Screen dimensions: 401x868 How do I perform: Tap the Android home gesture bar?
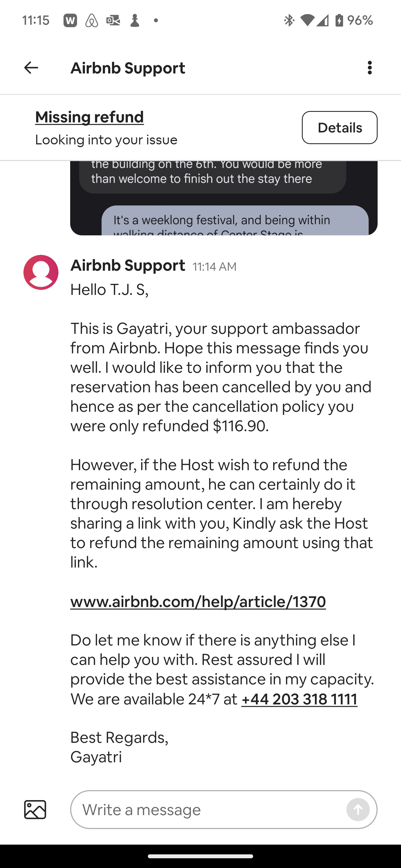click(200, 856)
